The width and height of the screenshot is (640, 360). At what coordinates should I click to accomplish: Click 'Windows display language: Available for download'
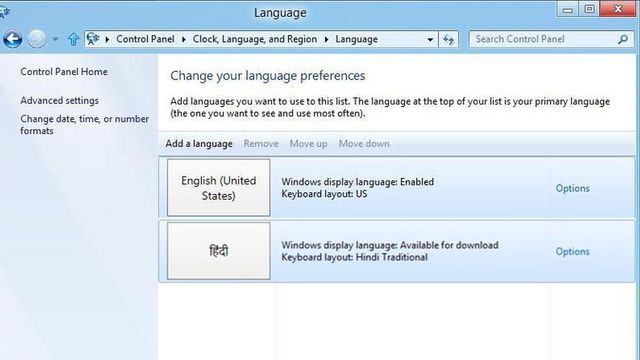click(x=390, y=245)
